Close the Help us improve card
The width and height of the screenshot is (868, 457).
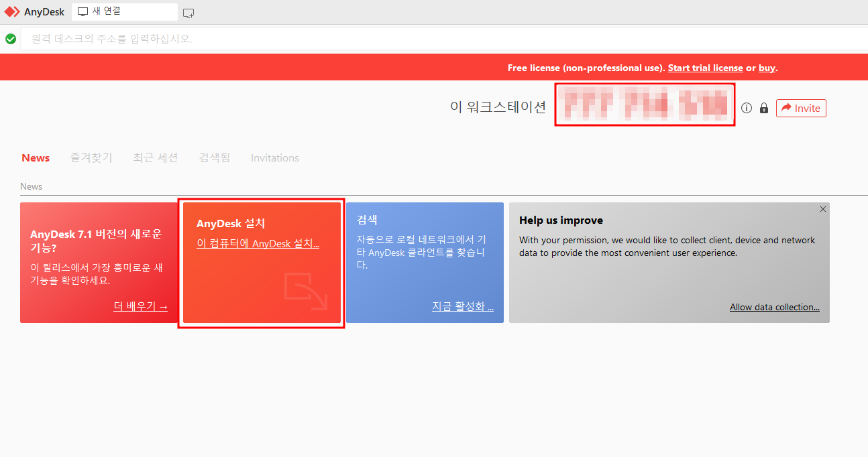823,209
